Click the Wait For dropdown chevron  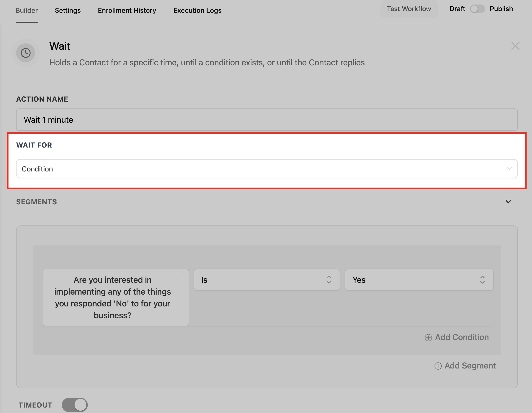(509, 169)
